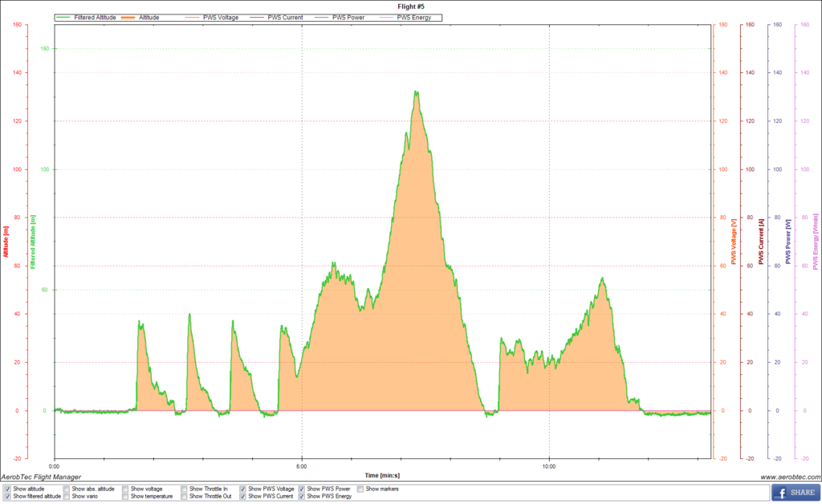The height and width of the screenshot is (504, 822).
Task: Turn on the Show vario checkbox
Action: point(66,497)
